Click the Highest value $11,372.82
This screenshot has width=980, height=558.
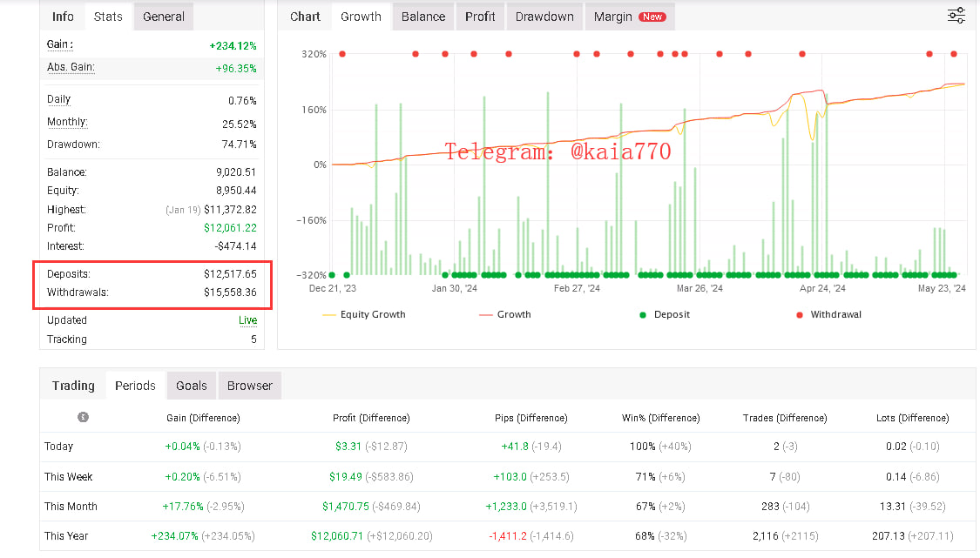(230, 209)
